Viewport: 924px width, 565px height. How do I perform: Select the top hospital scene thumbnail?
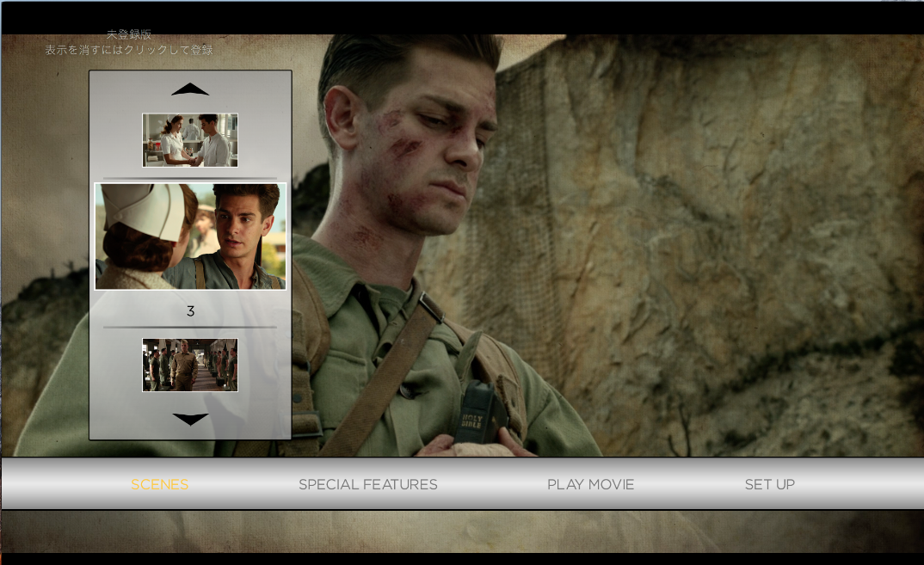[190, 140]
